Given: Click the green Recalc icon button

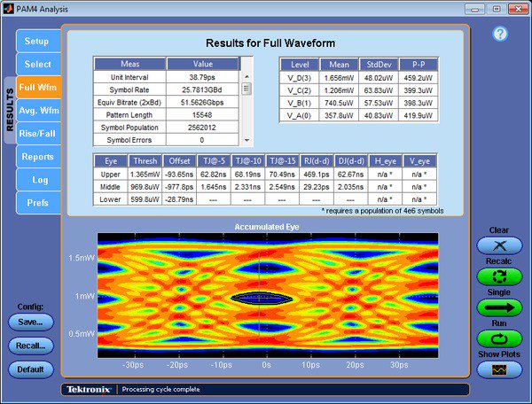Looking at the screenshot, I should click(x=499, y=276).
